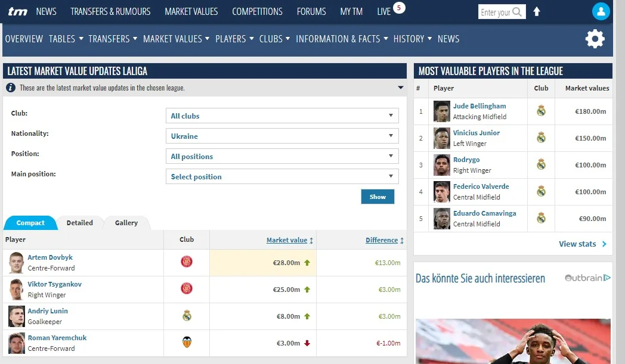Click Jude Bellingham's player photo
The image size is (625, 364).
pos(441,111)
